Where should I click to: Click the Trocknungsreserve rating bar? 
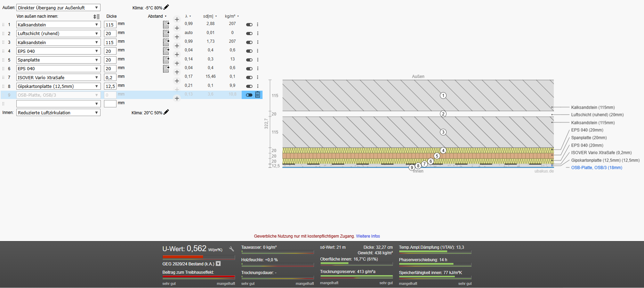[x=356, y=277]
